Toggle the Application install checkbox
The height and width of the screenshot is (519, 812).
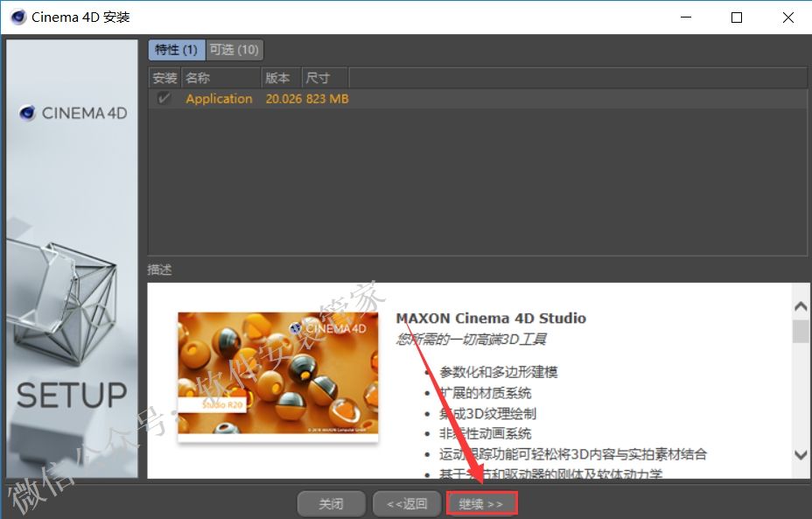tap(164, 99)
